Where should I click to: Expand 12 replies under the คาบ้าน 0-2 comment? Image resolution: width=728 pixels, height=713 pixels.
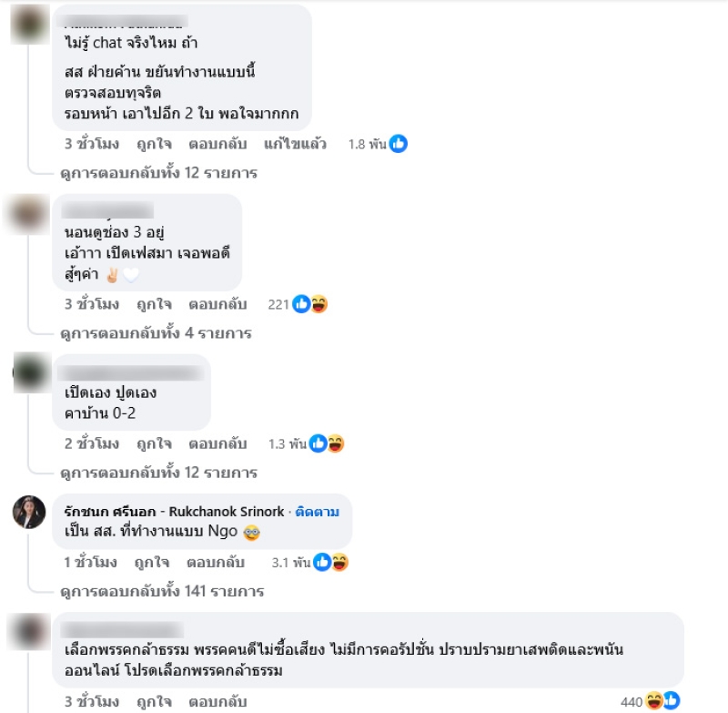coord(158,473)
